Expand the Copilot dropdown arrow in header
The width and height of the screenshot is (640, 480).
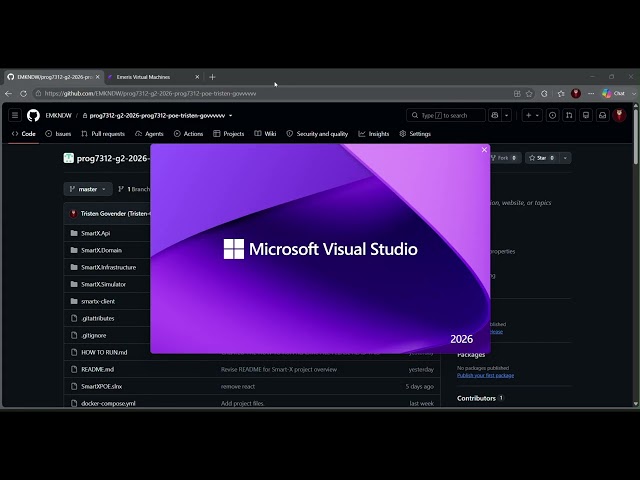507,116
